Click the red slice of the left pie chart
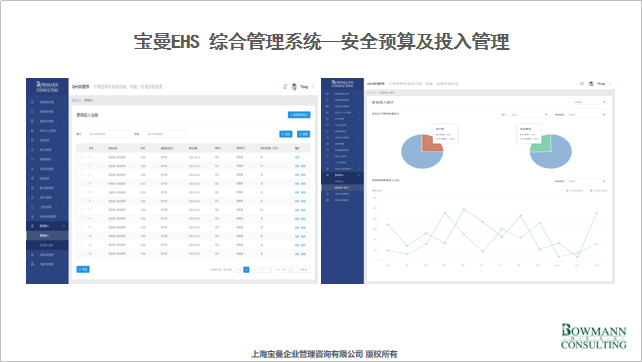The image size is (642, 362). click(x=432, y=143)
